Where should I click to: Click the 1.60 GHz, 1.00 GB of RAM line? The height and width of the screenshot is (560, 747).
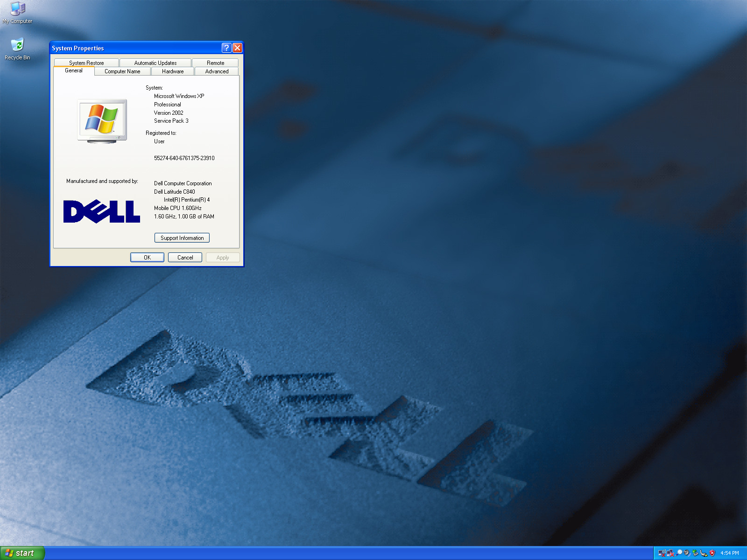tap(184, 217)
